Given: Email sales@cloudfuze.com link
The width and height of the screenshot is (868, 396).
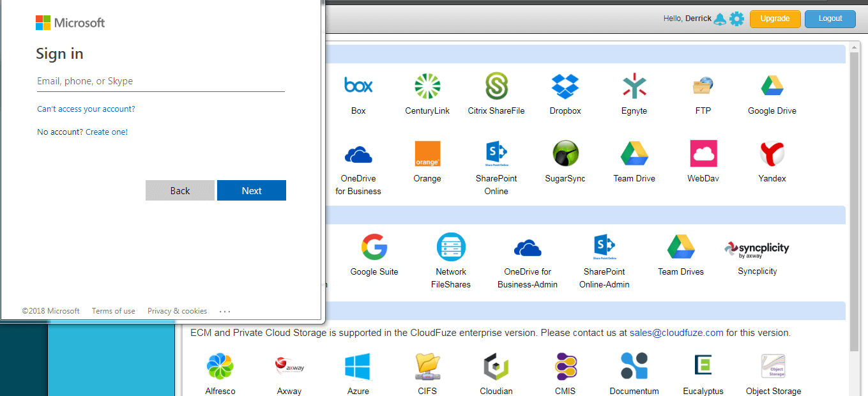Looking at the screenshot, I should pos(676,333).
